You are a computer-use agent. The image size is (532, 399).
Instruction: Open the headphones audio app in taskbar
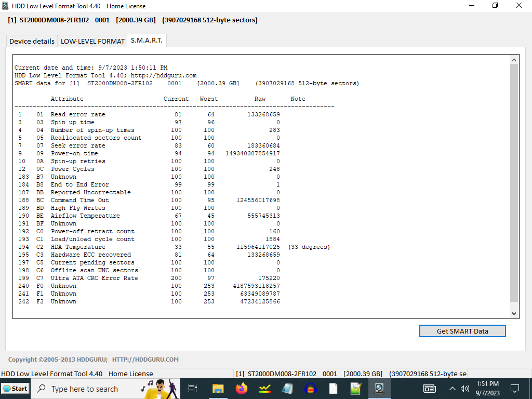[311, 389]
